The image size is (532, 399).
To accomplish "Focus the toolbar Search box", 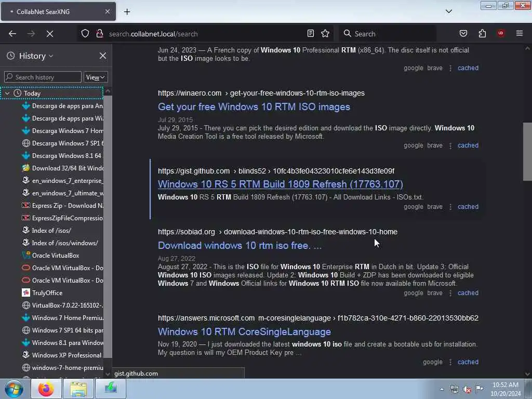I will click(388, 34).
